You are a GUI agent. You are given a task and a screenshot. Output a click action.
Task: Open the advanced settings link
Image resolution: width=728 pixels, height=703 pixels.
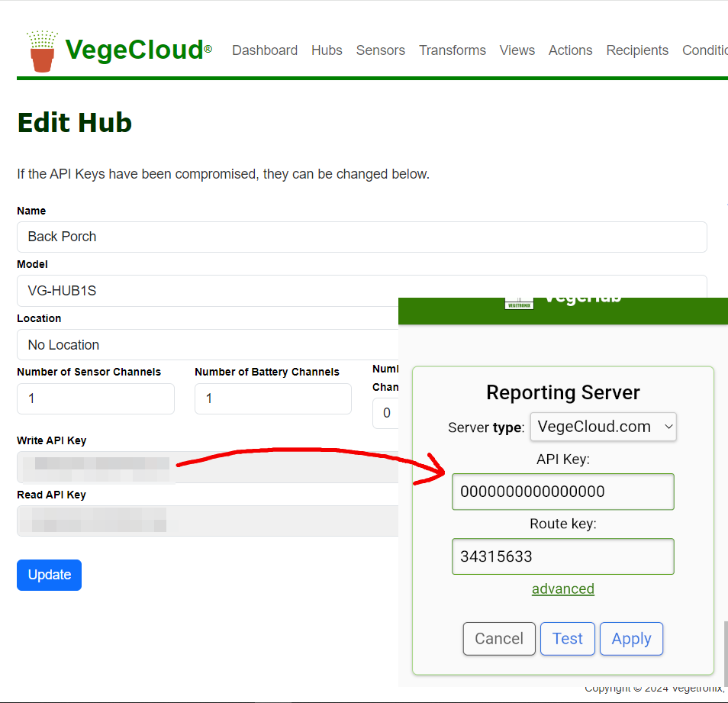click(562, 589)
